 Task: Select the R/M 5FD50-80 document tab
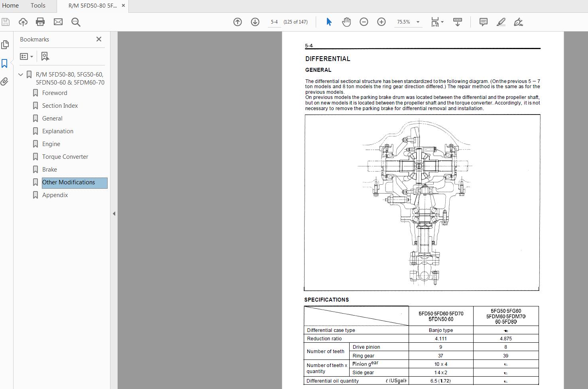92,6
